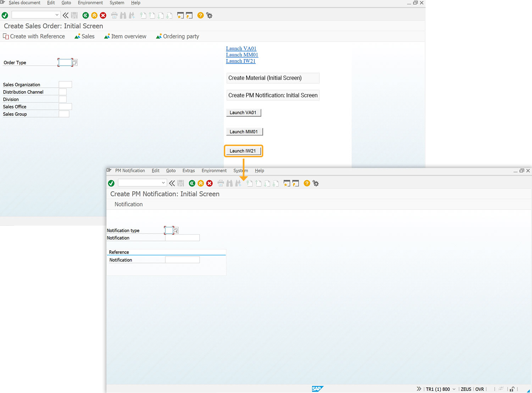This screenshot has height=393, width=532.
Task: Click Sales Organization input field
Action: click(65, 84)
